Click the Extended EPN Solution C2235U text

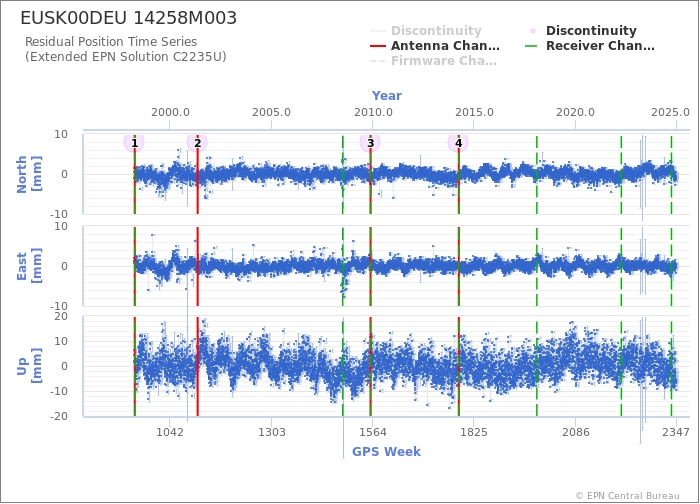pyautogui.click(x=125, y=57)
